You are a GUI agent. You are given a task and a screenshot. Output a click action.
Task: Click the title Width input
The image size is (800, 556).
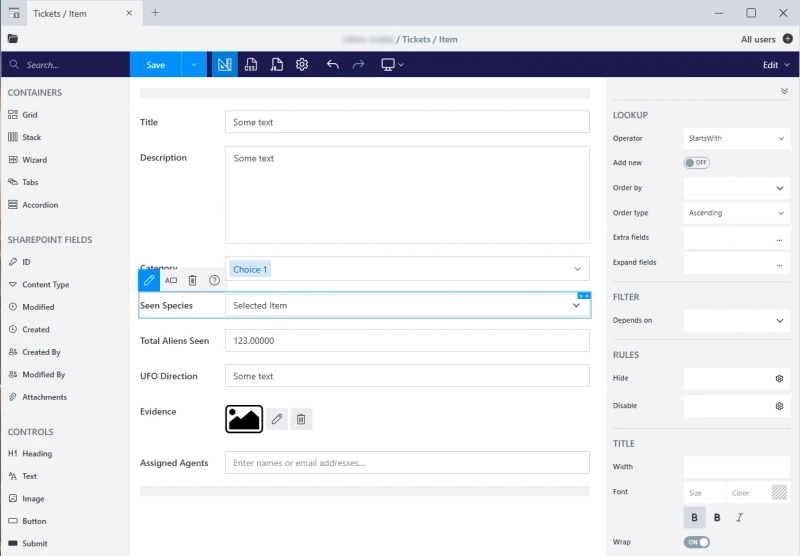737,467
